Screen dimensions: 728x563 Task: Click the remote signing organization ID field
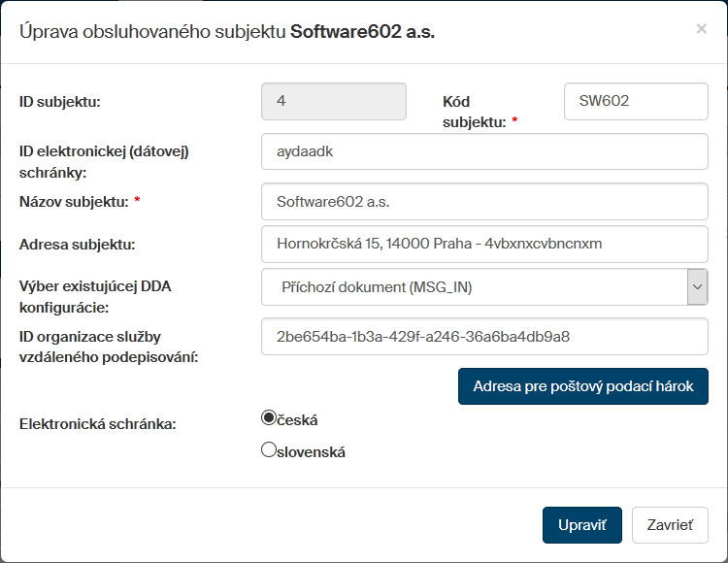pyautogui.click(x=484, y=337)
